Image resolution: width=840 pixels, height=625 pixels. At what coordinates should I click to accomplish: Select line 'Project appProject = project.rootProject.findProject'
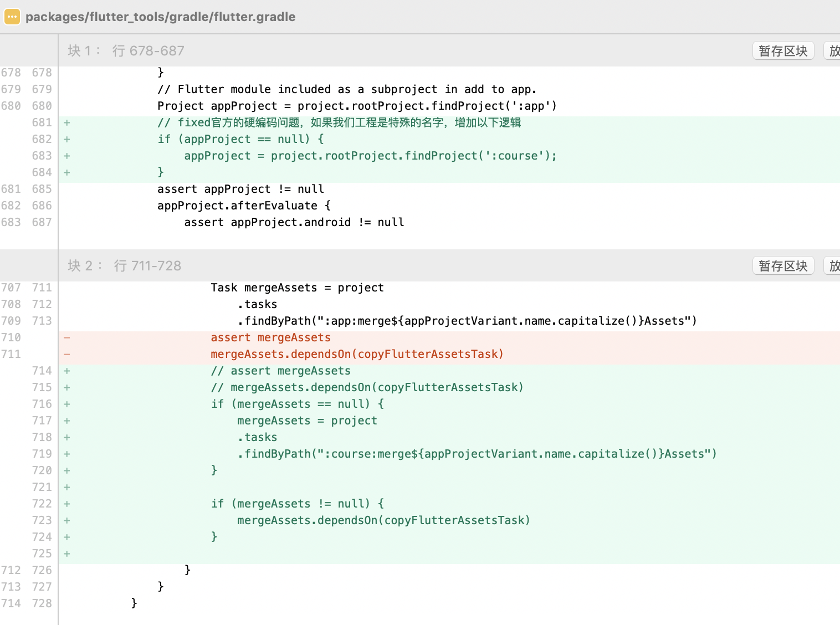[357, 106]
